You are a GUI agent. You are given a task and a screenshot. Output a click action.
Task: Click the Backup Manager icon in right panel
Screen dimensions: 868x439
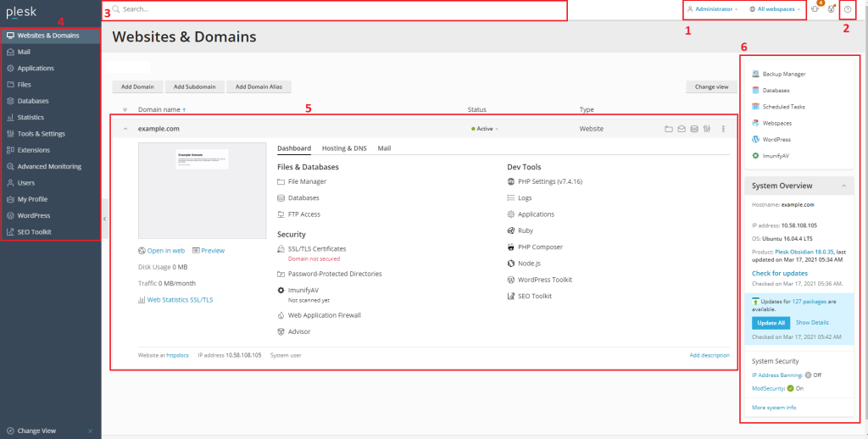click(x=755, y=75)
